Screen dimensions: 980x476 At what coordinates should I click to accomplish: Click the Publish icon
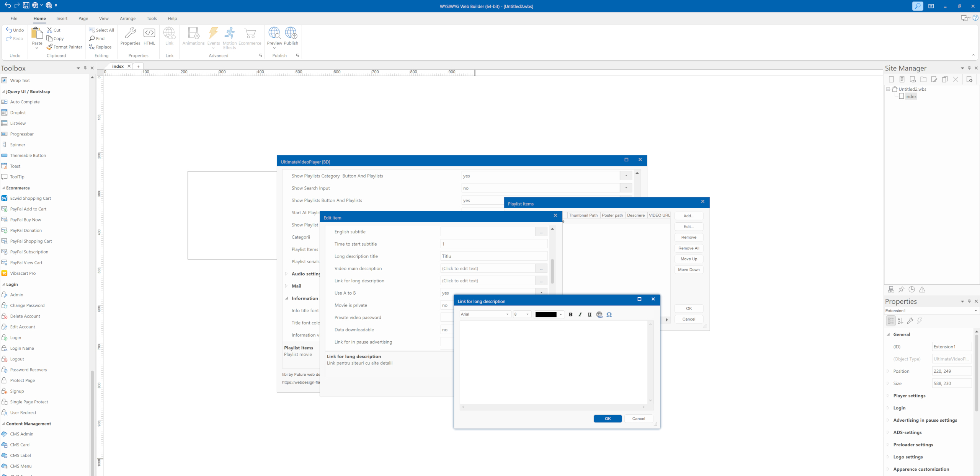pos(291,36)
